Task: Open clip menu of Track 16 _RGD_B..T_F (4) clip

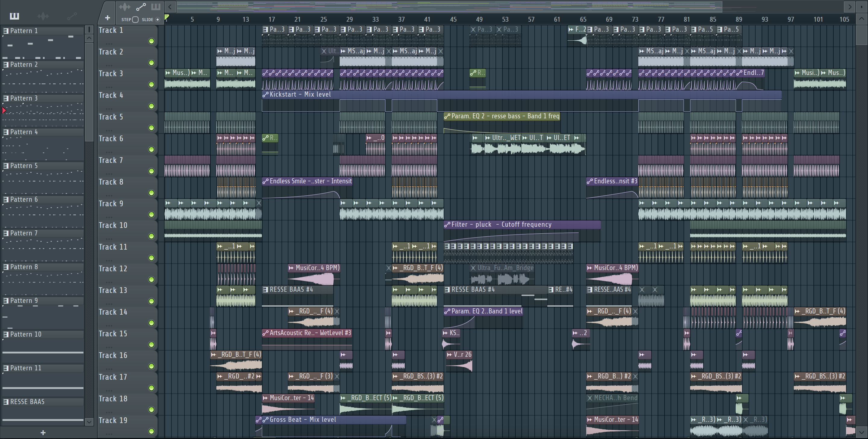Action: tap(214, 355)
